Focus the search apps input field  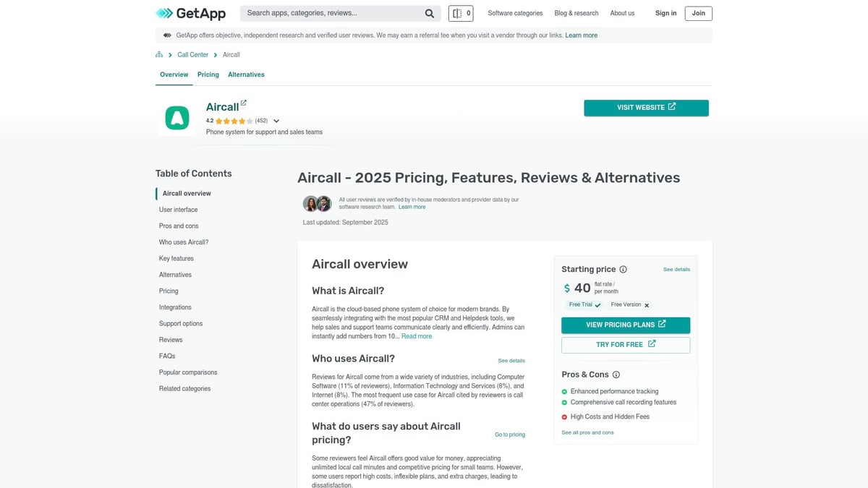tap(331, 13)
